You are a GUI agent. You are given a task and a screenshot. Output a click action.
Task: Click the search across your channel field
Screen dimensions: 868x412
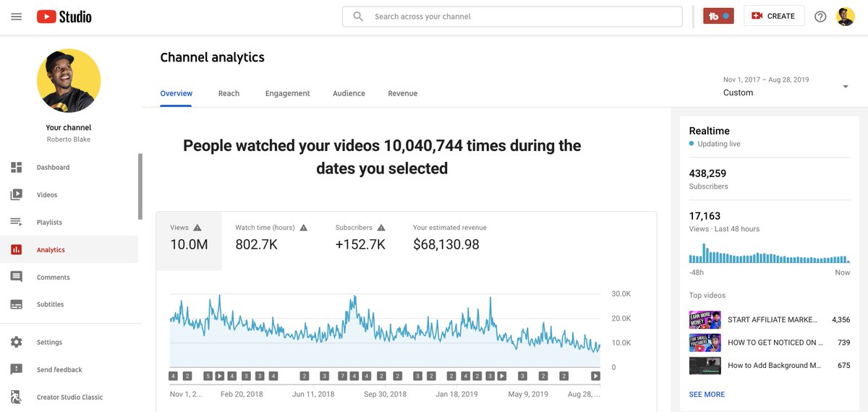click(x=512, y=16)
